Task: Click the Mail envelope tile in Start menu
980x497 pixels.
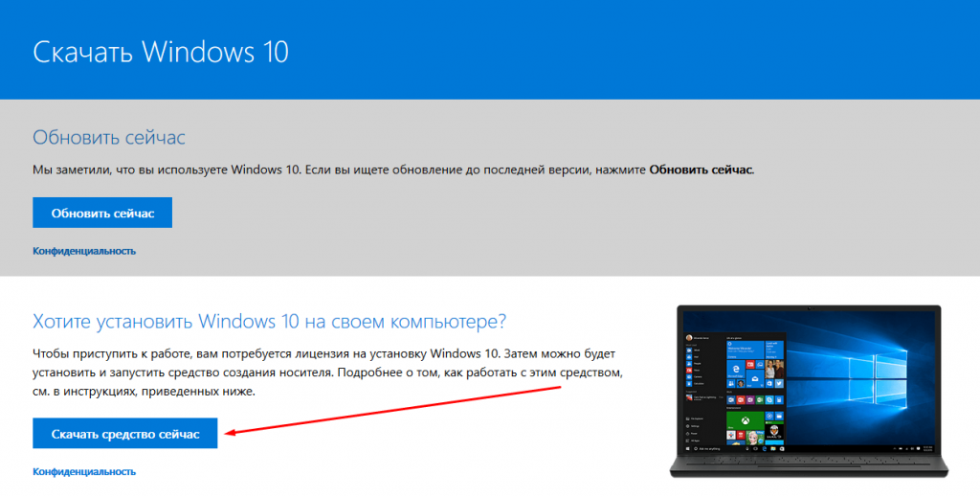Action: (x=755, y=379)
